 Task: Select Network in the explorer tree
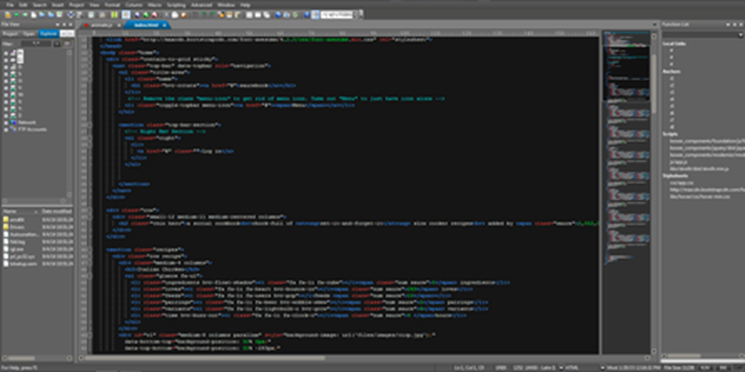27,123
